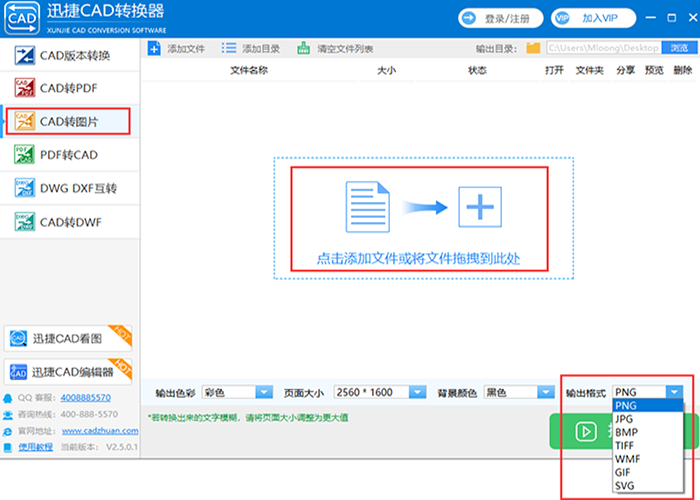Click the output directory folder icon
The width and height of the screenshot is (700, 500).
(533, 48)
